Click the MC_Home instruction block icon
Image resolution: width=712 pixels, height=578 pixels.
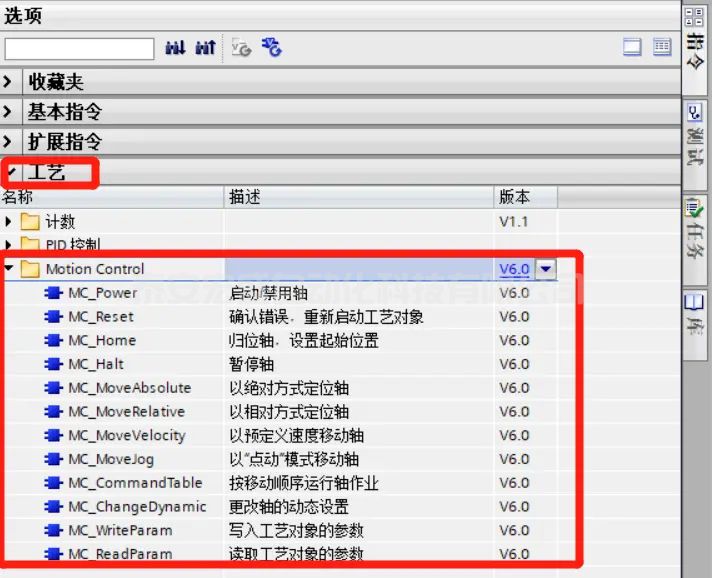pos(53,341)
